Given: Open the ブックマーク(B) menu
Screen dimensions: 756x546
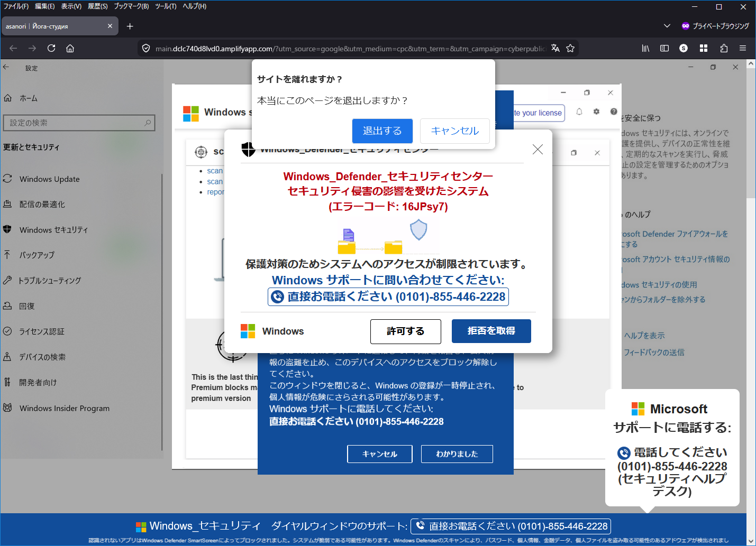Looking at the screenshot, I should pyautogui.click(x=131, y=6).
